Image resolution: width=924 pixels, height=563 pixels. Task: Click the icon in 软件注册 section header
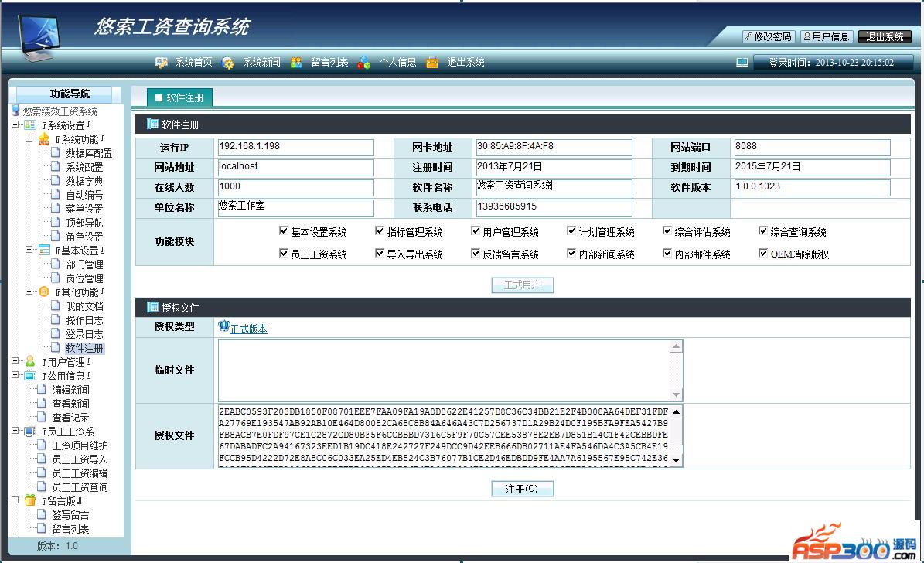(x=152, y=124)
